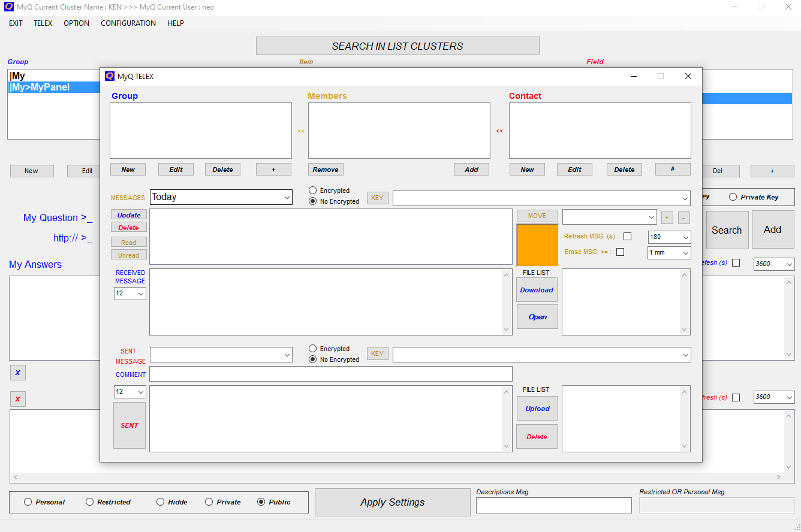Click the red SENT button
801x532 pixels.
click(130, 425)
